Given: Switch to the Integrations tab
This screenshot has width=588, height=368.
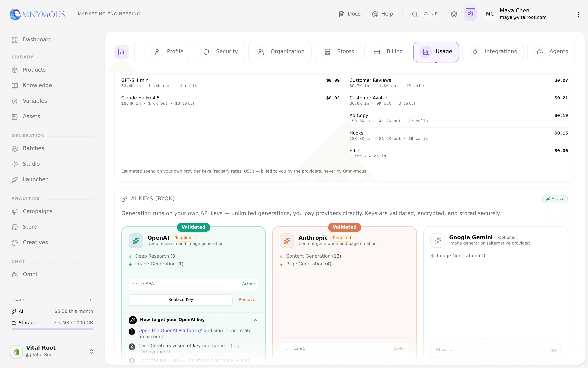Looking at the screenshot, I should tap(493, 52).
